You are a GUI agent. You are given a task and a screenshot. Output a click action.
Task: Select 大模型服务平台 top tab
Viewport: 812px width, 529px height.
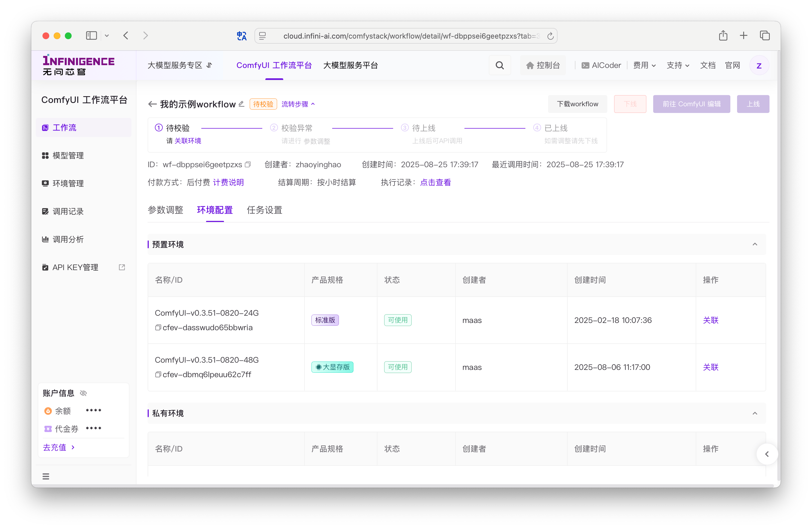(x=350, y=65)
